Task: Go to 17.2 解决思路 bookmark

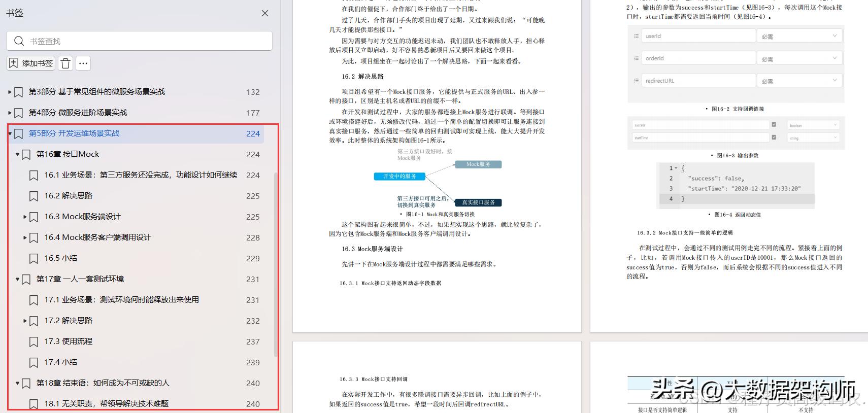Action: [68, 321]
